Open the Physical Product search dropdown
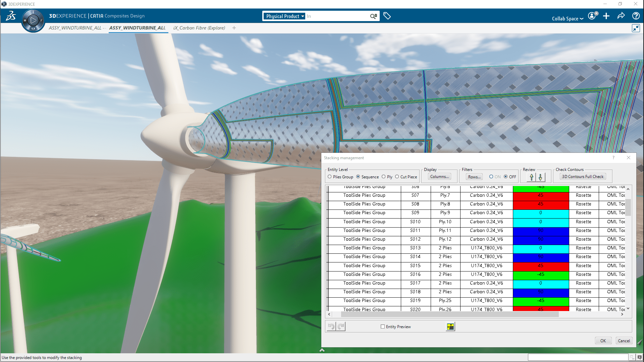The width and height of the screenshot is (644, 362). [285, 16]
